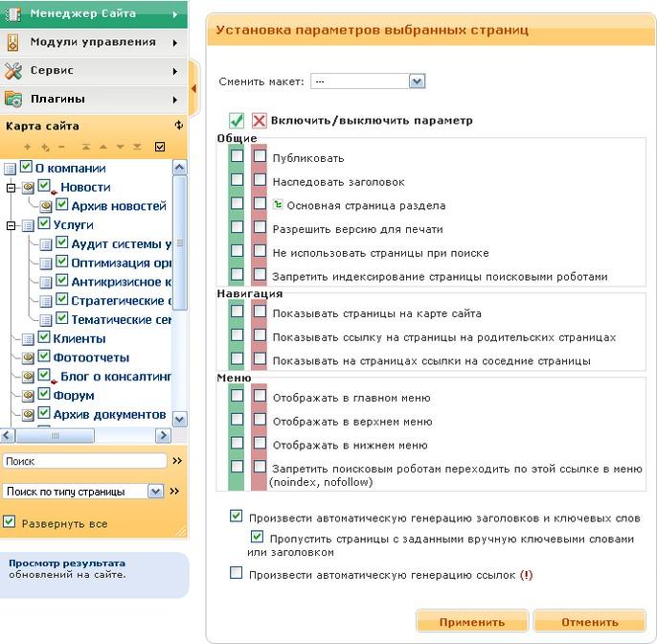
Task: Click the red X disable-parameter icon
Action: (x=259, y=122)
